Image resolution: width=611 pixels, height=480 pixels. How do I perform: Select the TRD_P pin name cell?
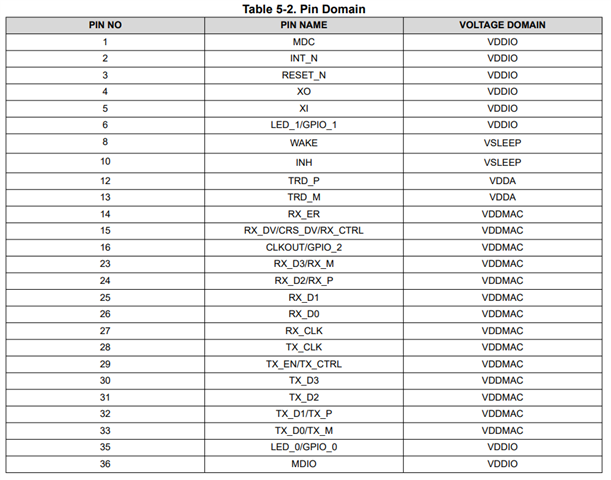point(304,181)
